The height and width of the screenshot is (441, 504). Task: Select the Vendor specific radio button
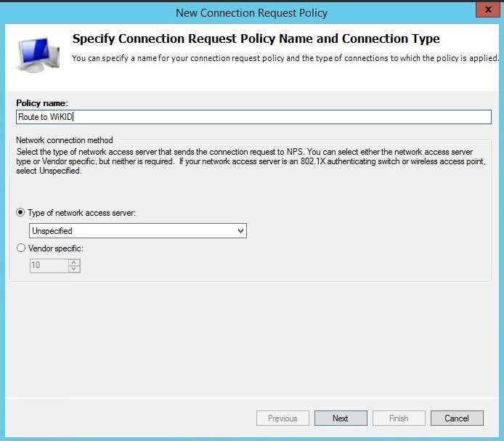(21, 248)
